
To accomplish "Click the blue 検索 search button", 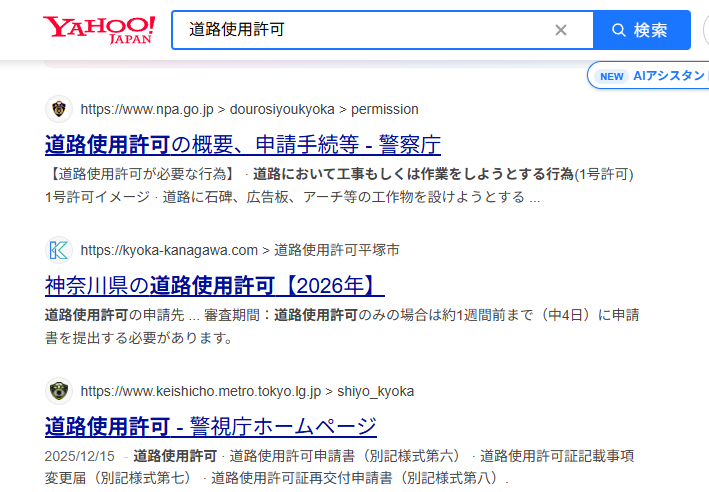I will pyautogui.click(x=642, y=30).
